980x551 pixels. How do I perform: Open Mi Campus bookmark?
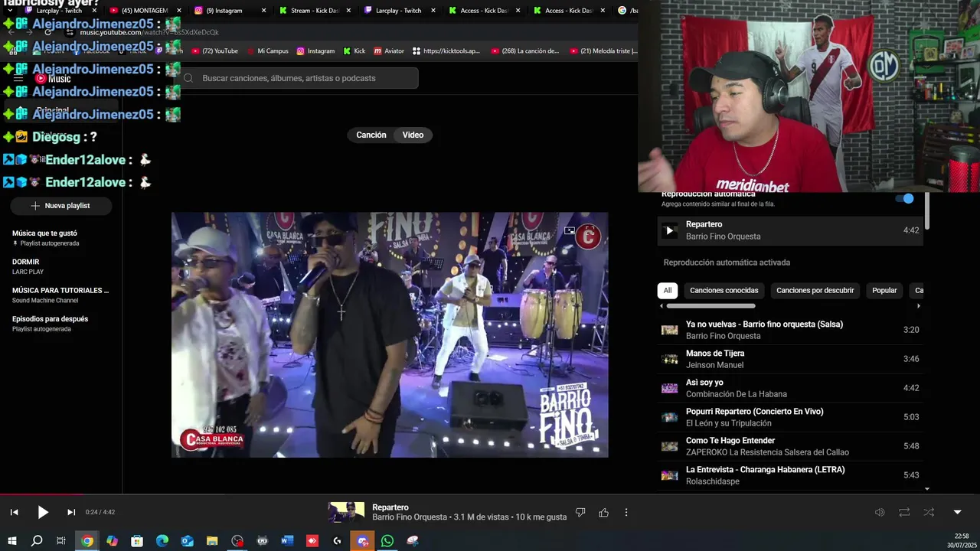tap(267, 51)
